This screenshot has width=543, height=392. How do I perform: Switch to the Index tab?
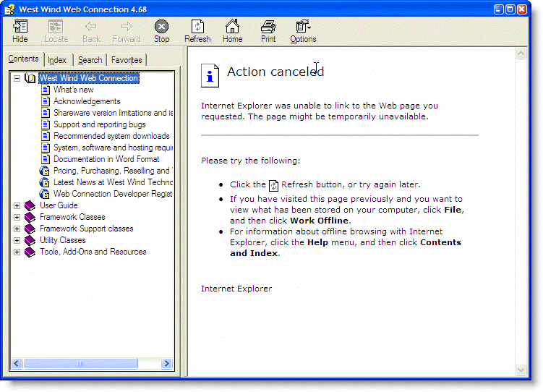point(57,60)
